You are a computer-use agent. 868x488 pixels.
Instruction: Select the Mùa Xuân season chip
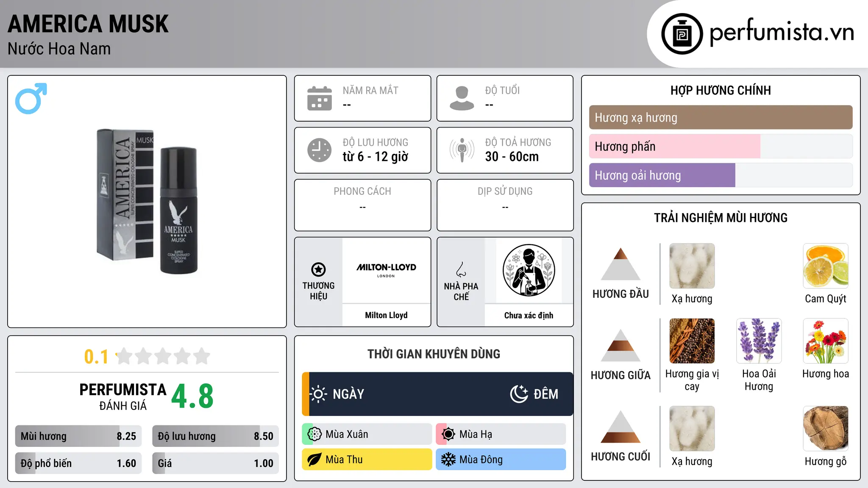coord(367,434)
